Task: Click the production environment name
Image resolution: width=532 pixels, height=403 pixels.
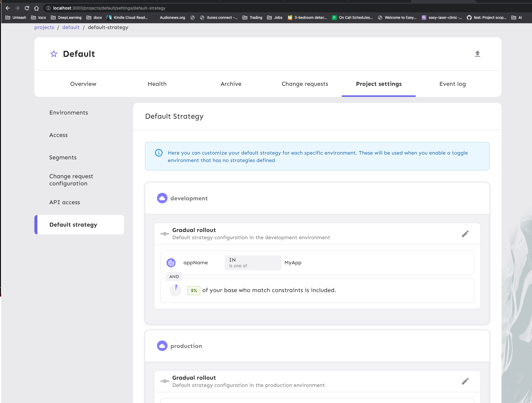Action: click(x=186, y=346)
